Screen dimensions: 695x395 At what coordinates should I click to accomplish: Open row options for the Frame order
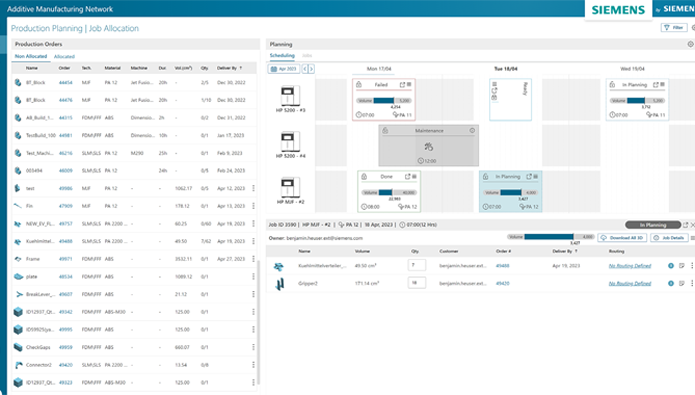[254, 259]
